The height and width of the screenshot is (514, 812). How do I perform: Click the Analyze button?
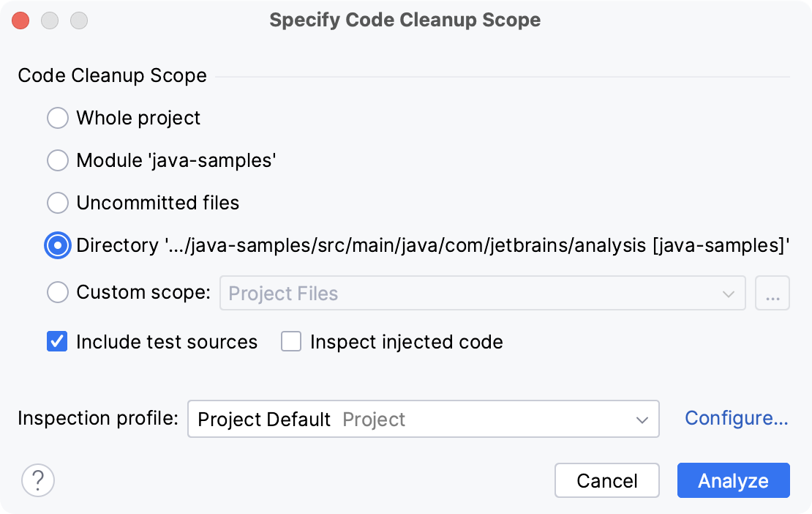pyautogui.click(x=733, y=480)
